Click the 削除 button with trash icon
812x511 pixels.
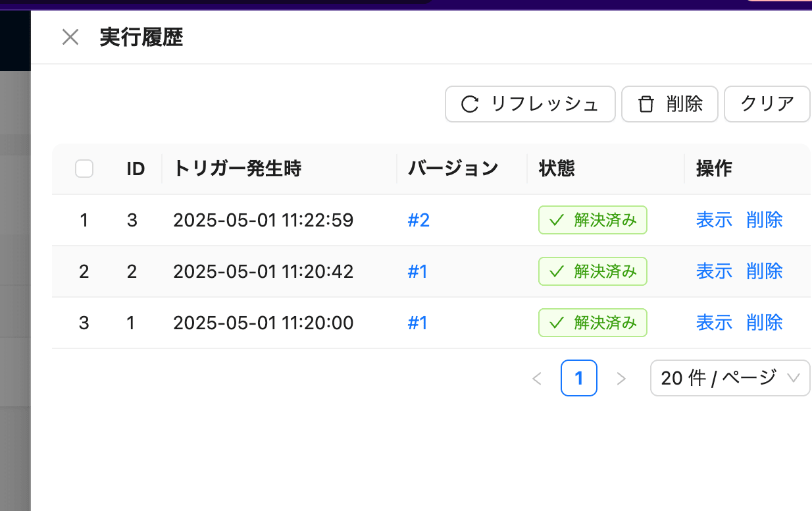pyautogui.click(x=670, y=104)
